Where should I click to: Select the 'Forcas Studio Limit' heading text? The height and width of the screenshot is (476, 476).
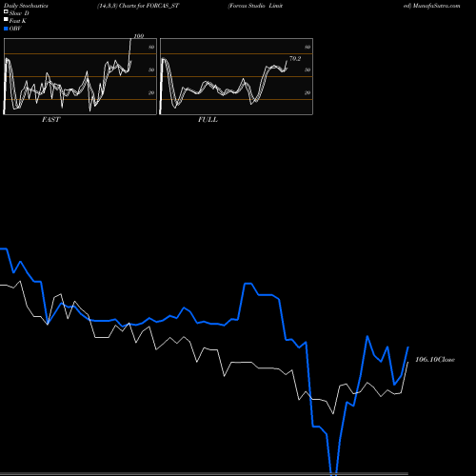(x=255, y=6)
